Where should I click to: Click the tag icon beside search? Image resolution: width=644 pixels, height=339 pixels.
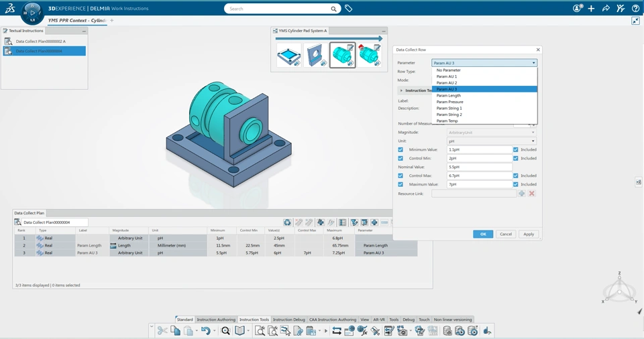tap(348, 8)
